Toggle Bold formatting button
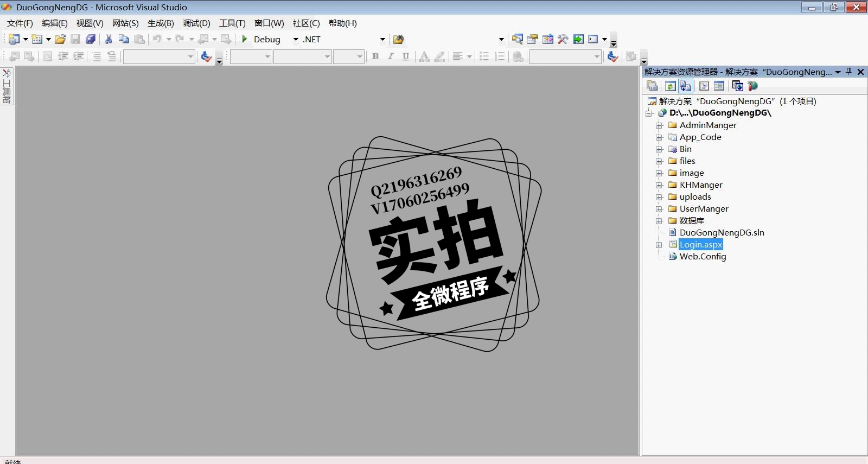 375,56
